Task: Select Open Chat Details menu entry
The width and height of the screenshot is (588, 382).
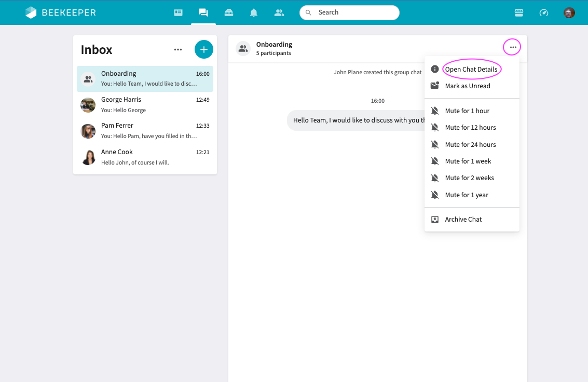Action: (472, 69)
